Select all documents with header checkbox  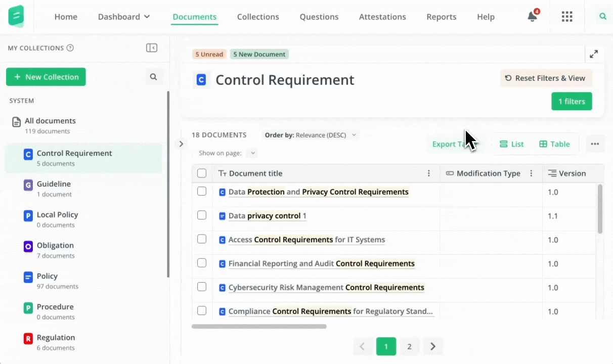click(202, 173)
